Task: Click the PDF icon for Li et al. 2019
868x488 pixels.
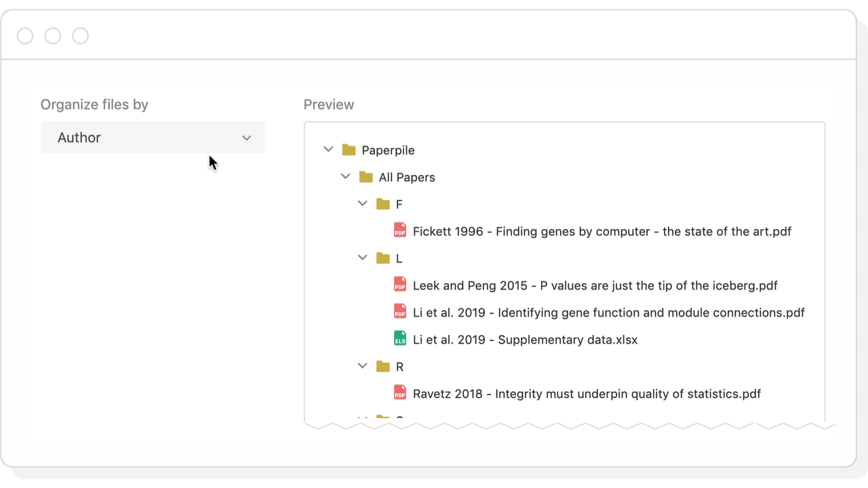Action: [399, 312]
